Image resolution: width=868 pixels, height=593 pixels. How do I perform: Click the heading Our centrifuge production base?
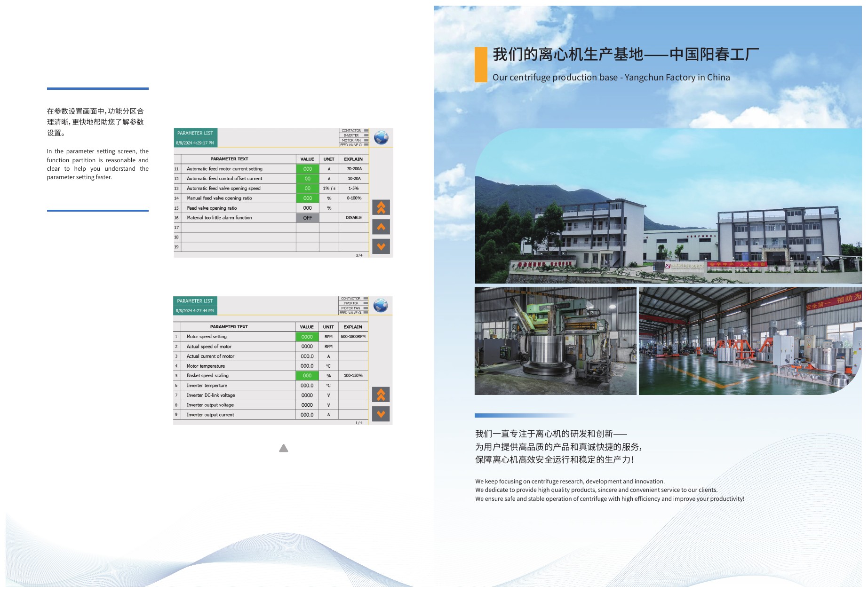coord(611,78)
